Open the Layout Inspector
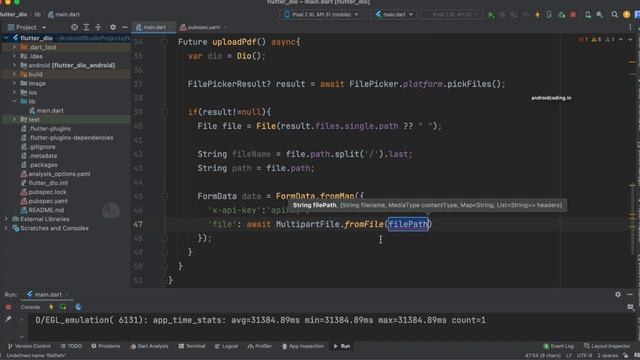This screenshot has height=360, width=640. 607,346
